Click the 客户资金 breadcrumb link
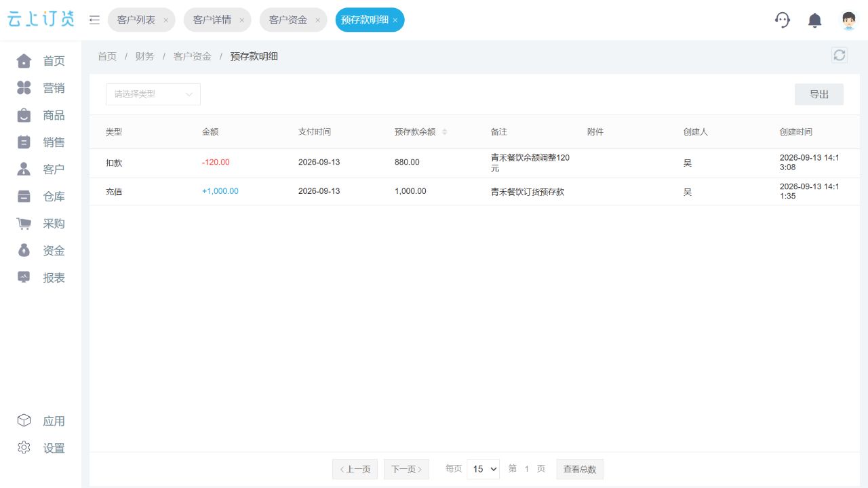The height and width of the screenshot is (488, 868). pos(193,56)
